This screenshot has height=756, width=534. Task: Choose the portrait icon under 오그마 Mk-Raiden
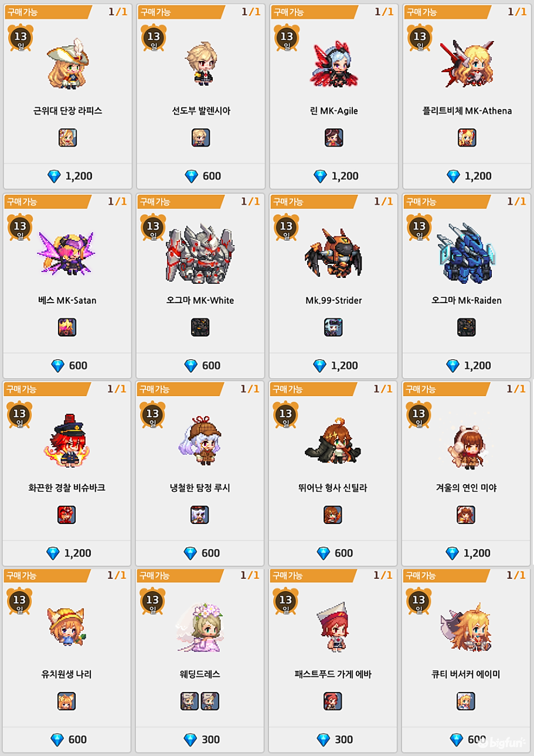point(466,327)
